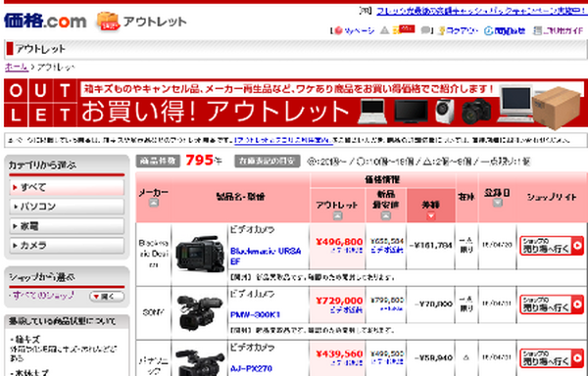The image size is (588, 376).
Task: Click the 在庫表記の目安 label badge
Action: point(268,161)
